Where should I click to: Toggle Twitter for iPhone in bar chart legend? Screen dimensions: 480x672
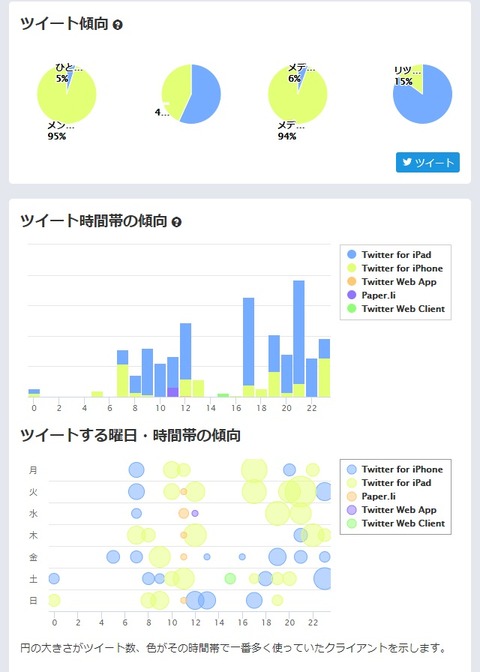pos(395,268)
